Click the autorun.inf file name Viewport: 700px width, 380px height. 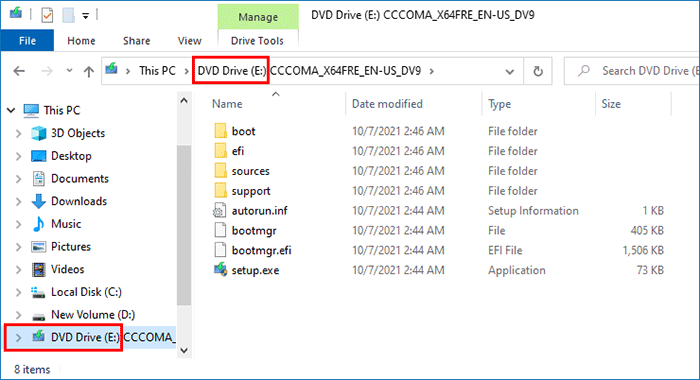(x=259, y=211)
